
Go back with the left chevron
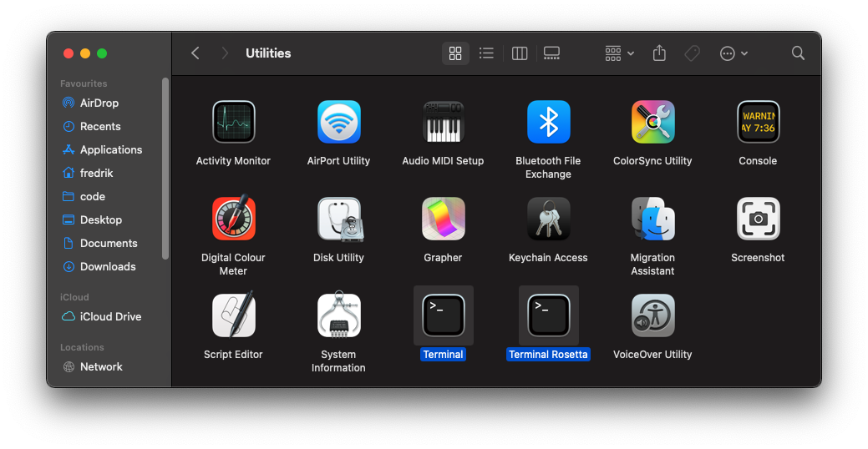[x=195, y=53]
